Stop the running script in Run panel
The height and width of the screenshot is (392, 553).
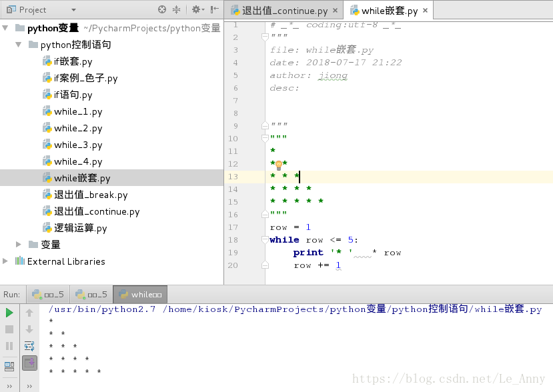(9, 329)
